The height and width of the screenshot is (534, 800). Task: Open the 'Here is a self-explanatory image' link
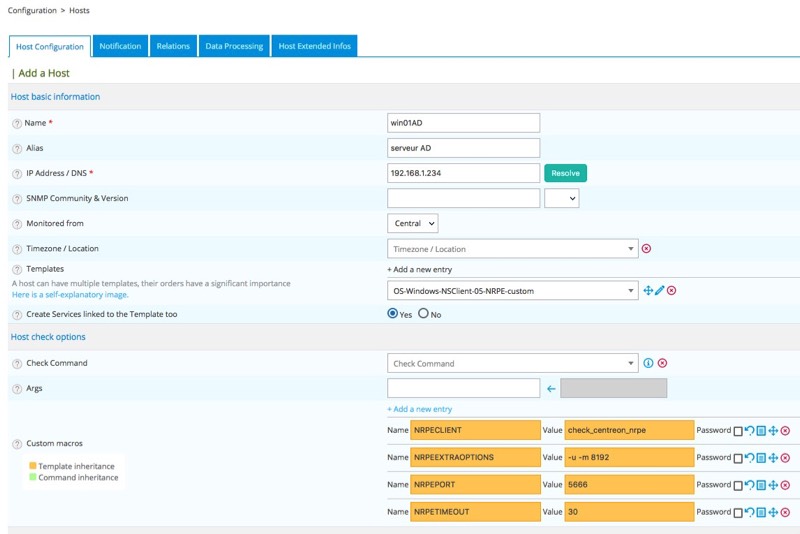(70, 295)
